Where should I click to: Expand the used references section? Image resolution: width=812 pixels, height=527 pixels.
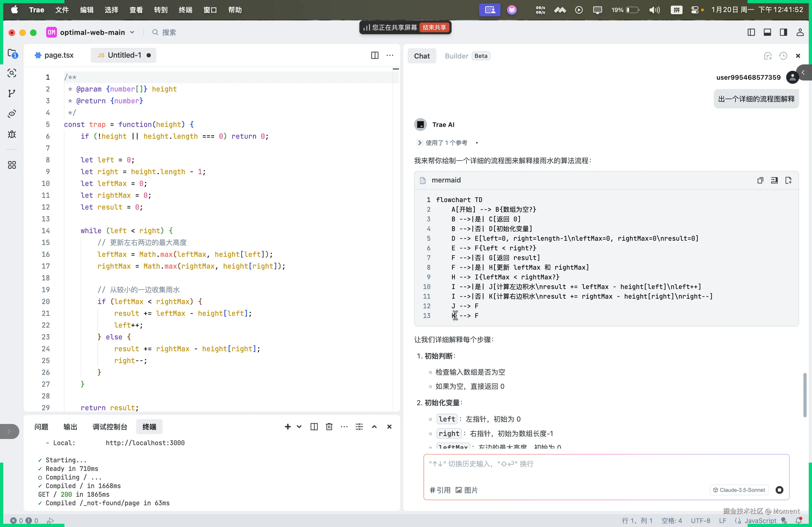point(419,143)
